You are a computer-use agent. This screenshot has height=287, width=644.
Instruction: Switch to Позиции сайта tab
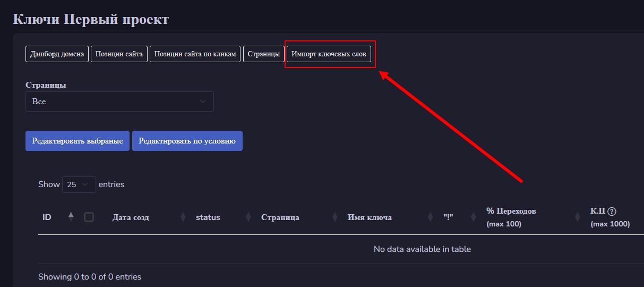(119, 54)
